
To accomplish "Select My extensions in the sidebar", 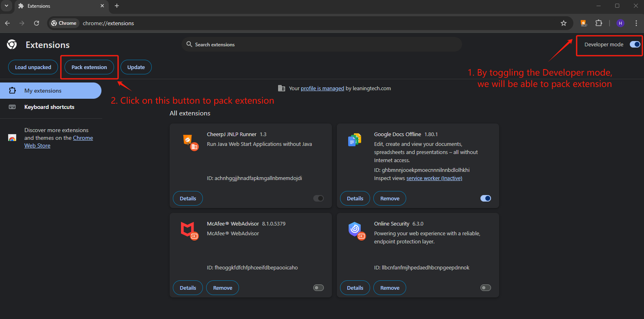I will coord(43,91).
